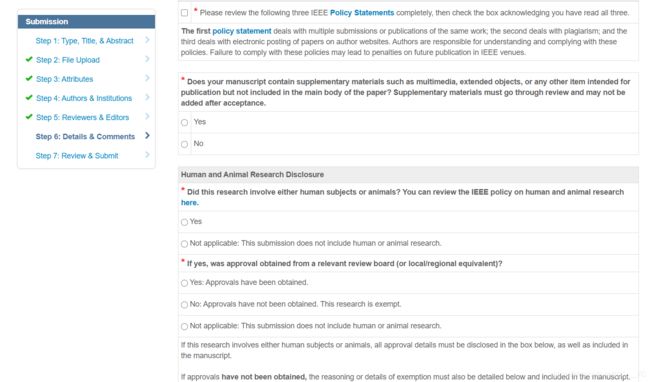Screen dimensions: 650x382
Task: Select Yes: Approvals have been obtained
Action: tap(184, 283)
